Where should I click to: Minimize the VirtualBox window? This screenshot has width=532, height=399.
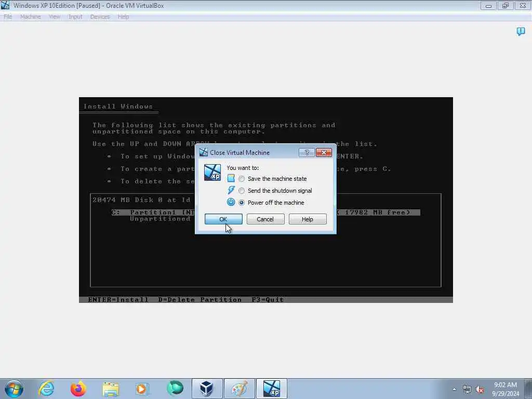coord(488,5)
